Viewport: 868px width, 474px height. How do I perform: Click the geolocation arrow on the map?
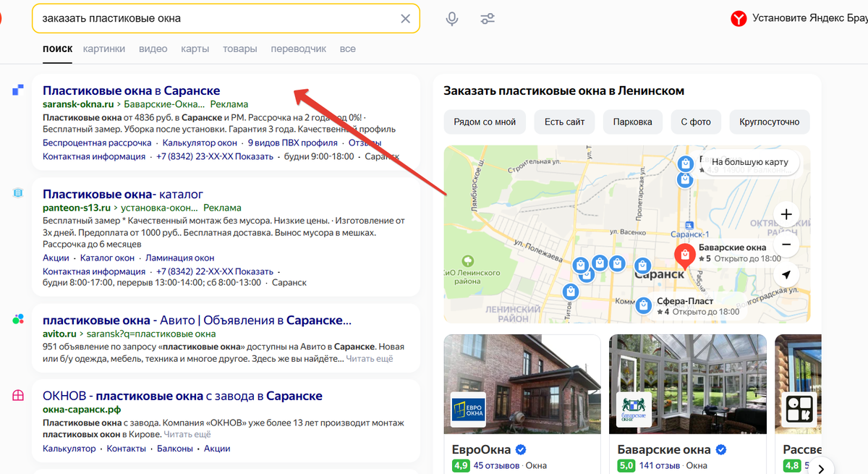pos(786,275)
